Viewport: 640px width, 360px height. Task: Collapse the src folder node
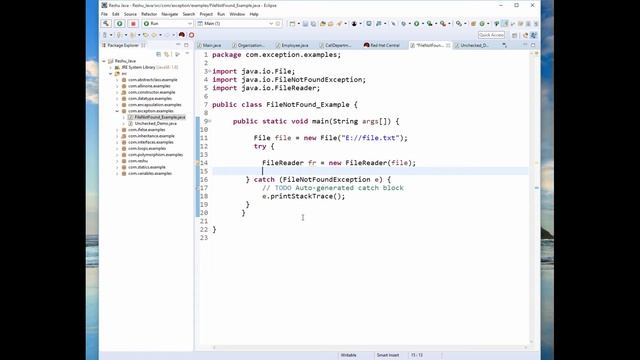click(x=111, y=73)
